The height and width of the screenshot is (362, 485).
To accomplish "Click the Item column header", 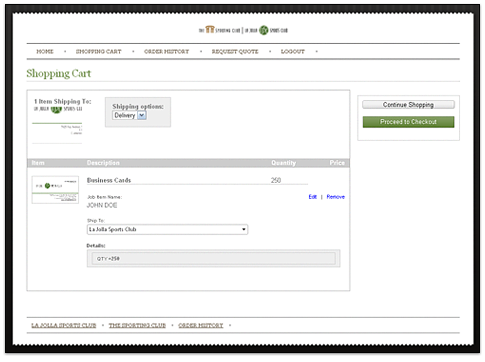I will pyautogui.click(x=38, y=163).
